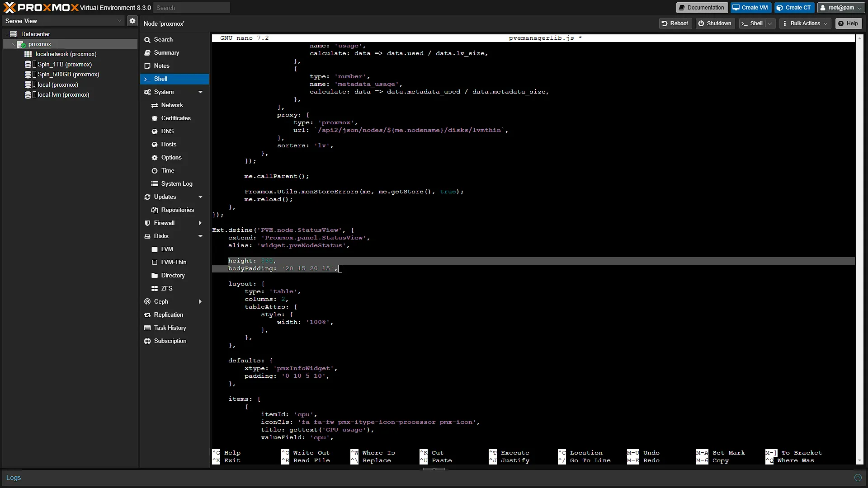
Task: Click the Firewall shield icon
Action: (x=147, y=223)
